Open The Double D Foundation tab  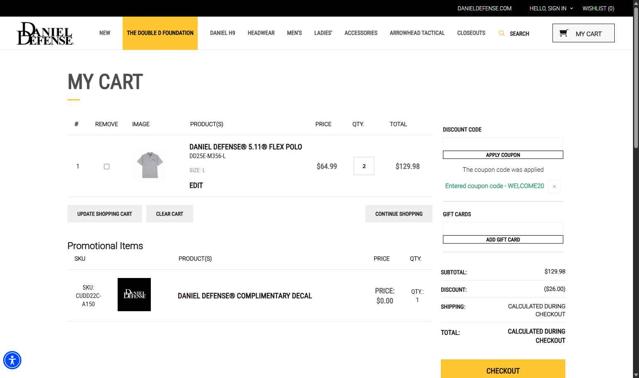coord(160,33)
